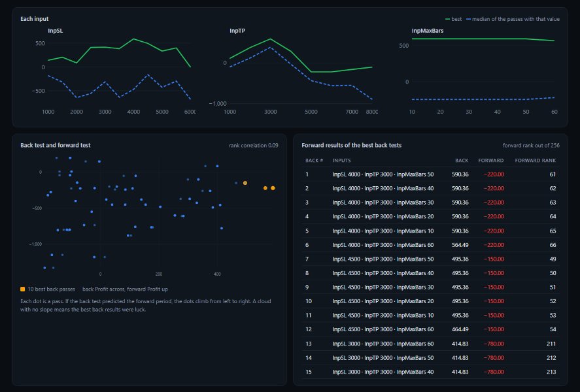Click the orange '10 best back passes' legend swatch
580x392 pixels.
pyautogui.click(x=23, y=289)
